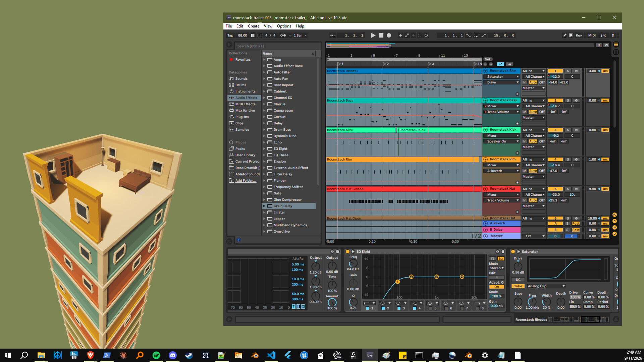The height and width of the screenshot is (362, 644).
Task: Toggle the blue Automation Mode button
Action: [x=500, y=64]
